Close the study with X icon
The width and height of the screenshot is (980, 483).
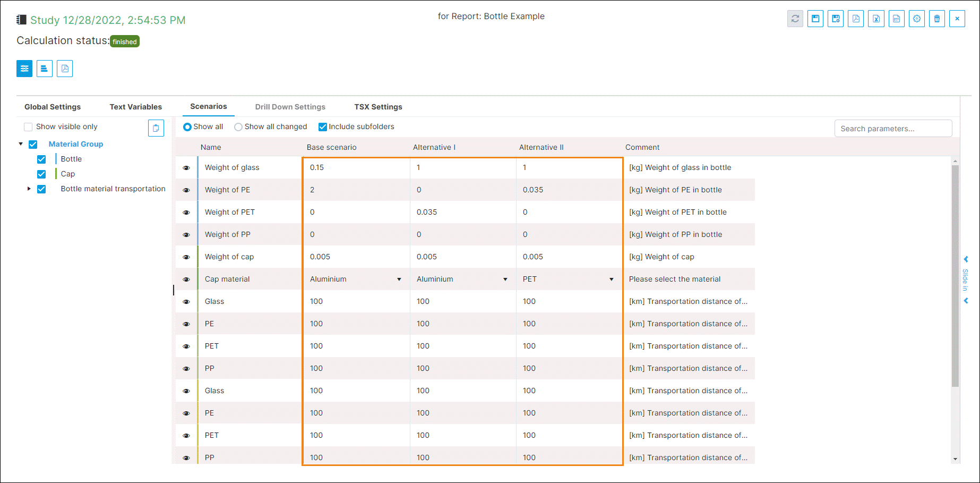[x=957, y=19]
